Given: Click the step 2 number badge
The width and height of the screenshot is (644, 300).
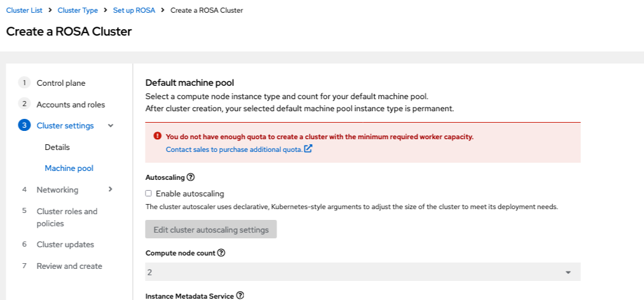Looking at the screenshot, I should pyautogui.click(x=24, y=104).
